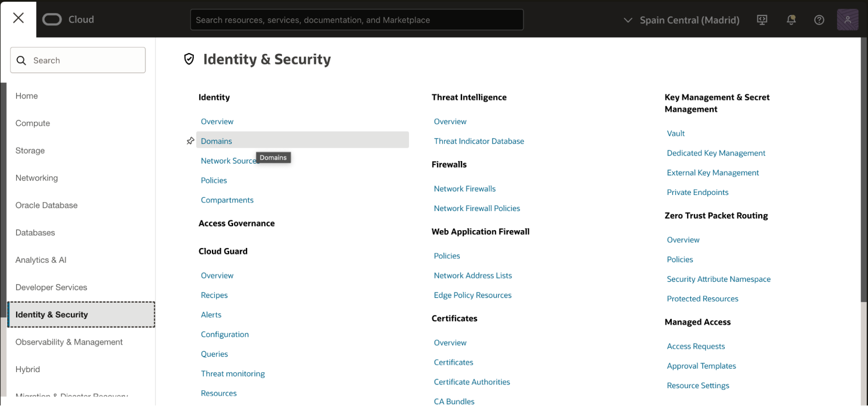Open the notifications bell icon
868x406 pixels.
pos(791,20)
